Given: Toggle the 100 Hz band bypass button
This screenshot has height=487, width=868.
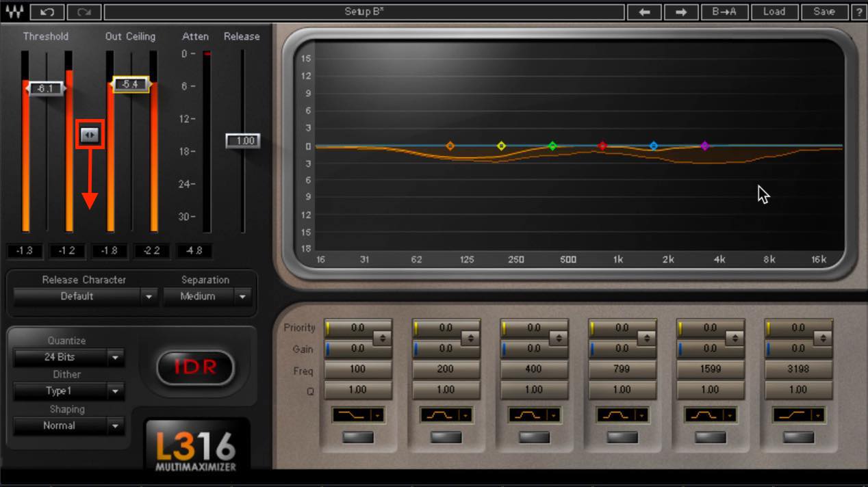Looking at the screenshot, I should click(x=357, y=437).
